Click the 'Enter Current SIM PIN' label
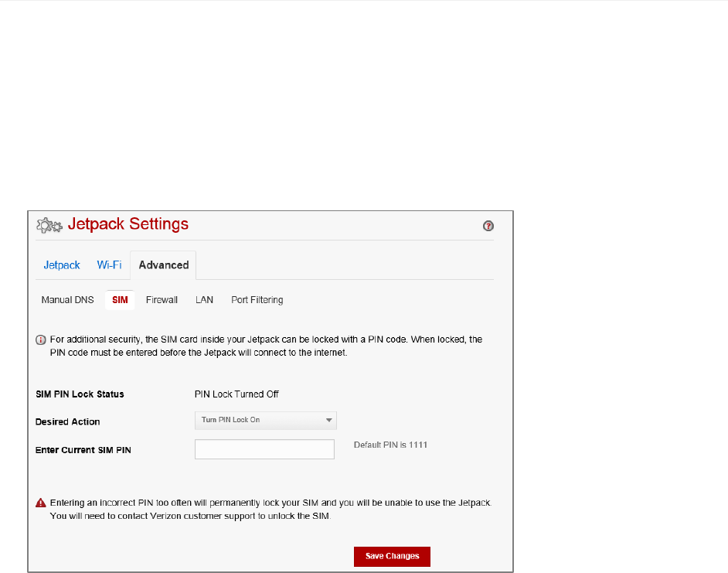The width and height of the screenshot is (728, 573). coord(83,450)
